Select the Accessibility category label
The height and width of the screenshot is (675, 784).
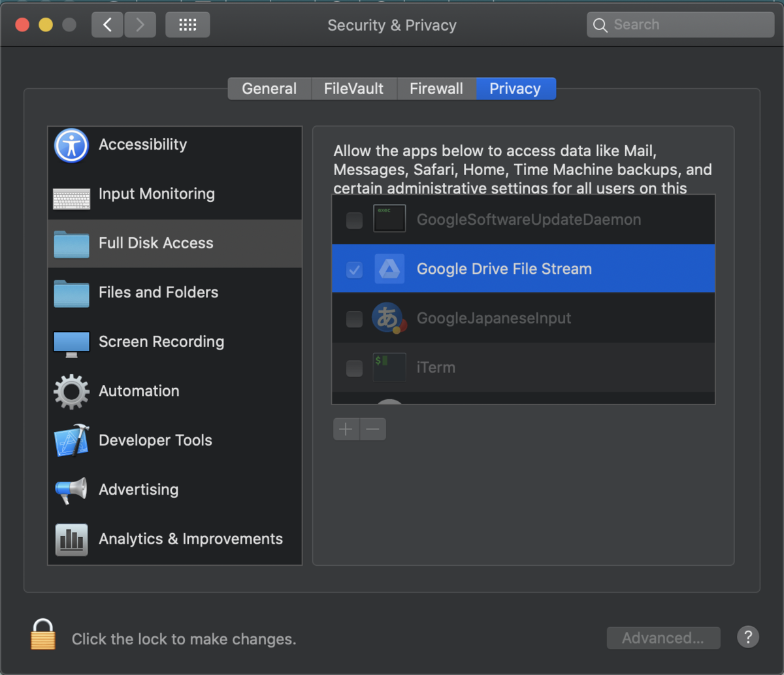pos(142,144)
